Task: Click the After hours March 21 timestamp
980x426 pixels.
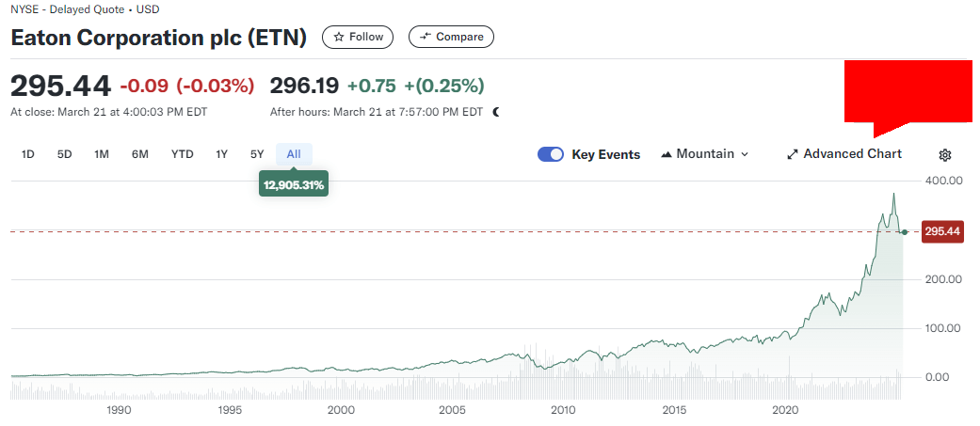Action: click(377, 113)
